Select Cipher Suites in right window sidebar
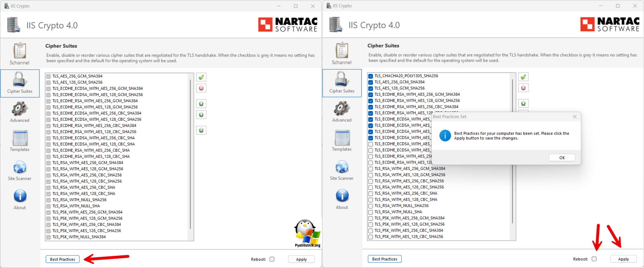 [342, 83]
